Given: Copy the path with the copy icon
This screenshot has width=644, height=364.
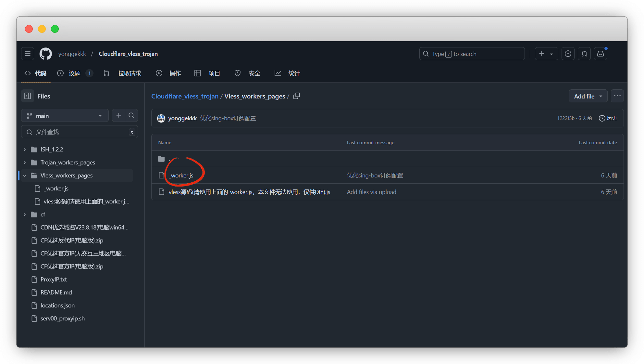Looking at the screenshot, I should 297,96.
